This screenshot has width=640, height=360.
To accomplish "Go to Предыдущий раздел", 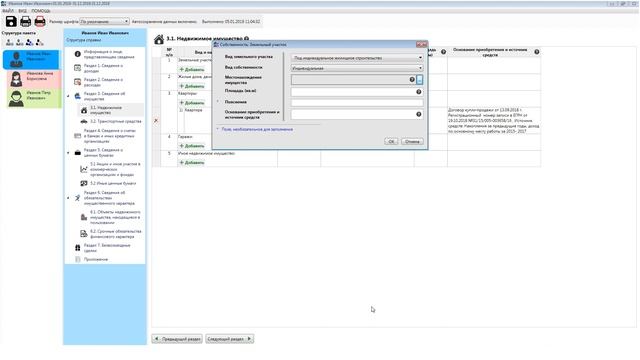I will (177, 339).
